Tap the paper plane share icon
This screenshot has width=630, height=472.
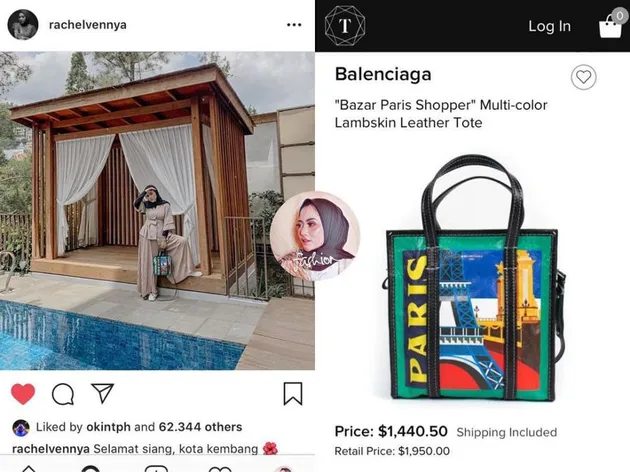pos(102,393)
